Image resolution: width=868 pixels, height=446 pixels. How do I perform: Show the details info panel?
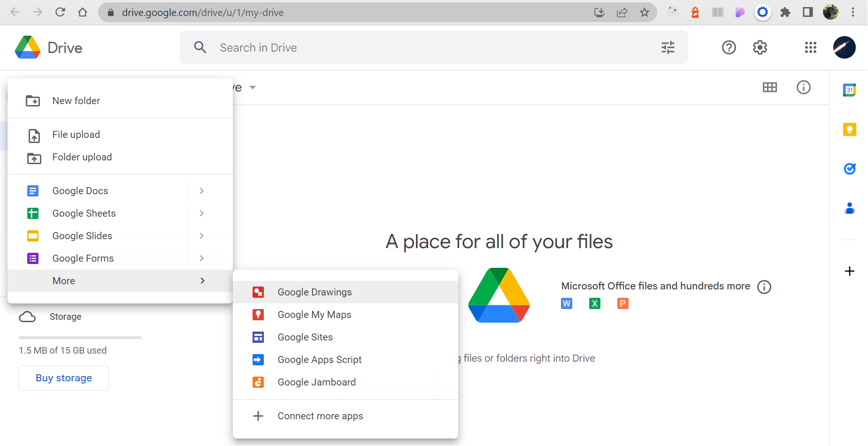pos(804,87)
